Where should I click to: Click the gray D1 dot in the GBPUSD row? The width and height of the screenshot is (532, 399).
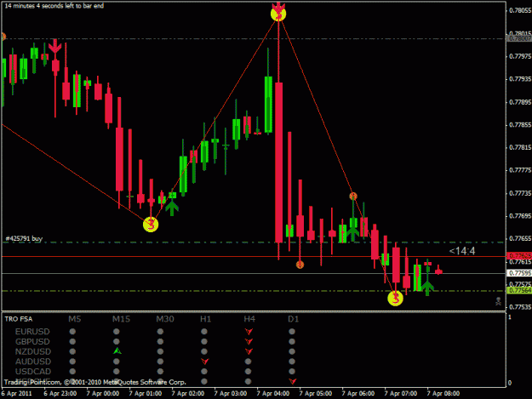tap(292, 341)
